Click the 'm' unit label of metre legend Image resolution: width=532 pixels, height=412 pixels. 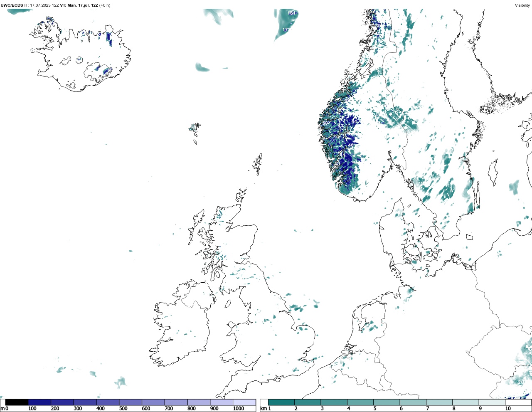[2, 409]
